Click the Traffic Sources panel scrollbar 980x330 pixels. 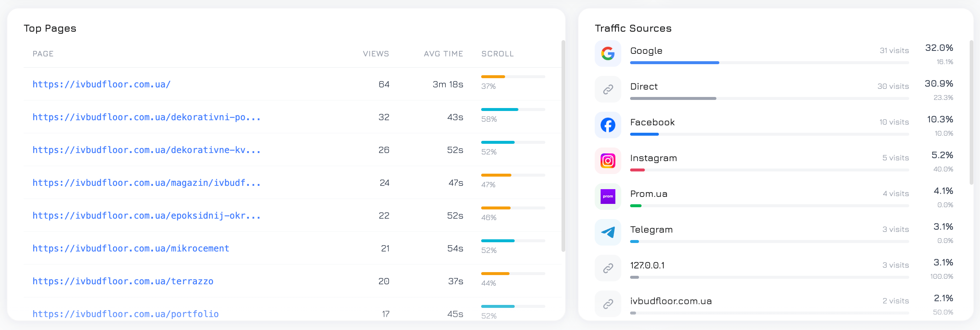[x=971, y=112]
